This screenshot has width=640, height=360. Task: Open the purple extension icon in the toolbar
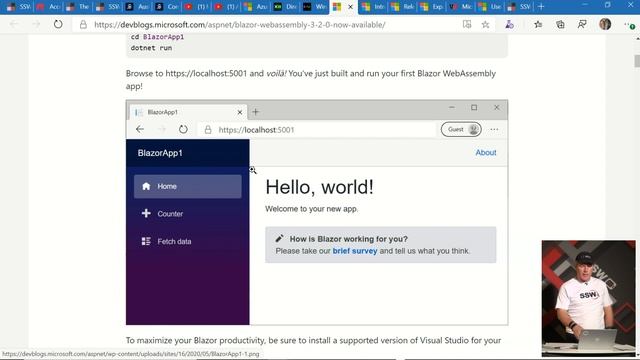pyautogui.click(x=509, y=24)
